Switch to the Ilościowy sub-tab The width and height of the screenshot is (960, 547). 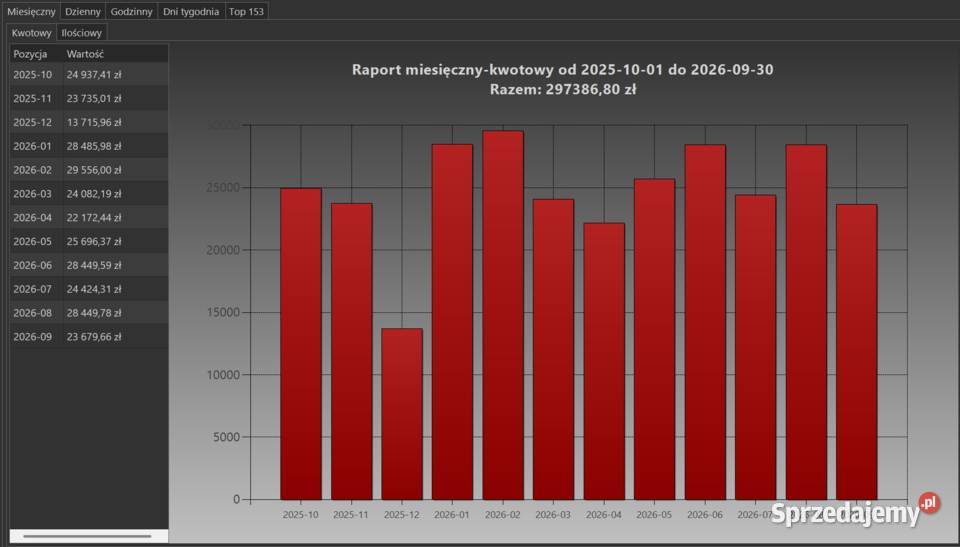coord(81,32)
